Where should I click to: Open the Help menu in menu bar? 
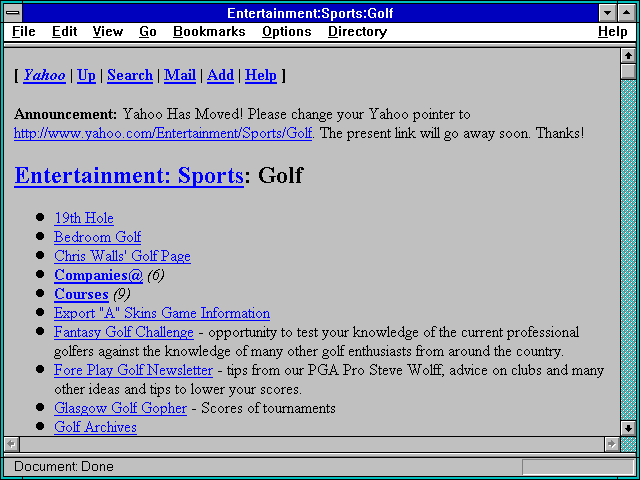pos(613,32)
